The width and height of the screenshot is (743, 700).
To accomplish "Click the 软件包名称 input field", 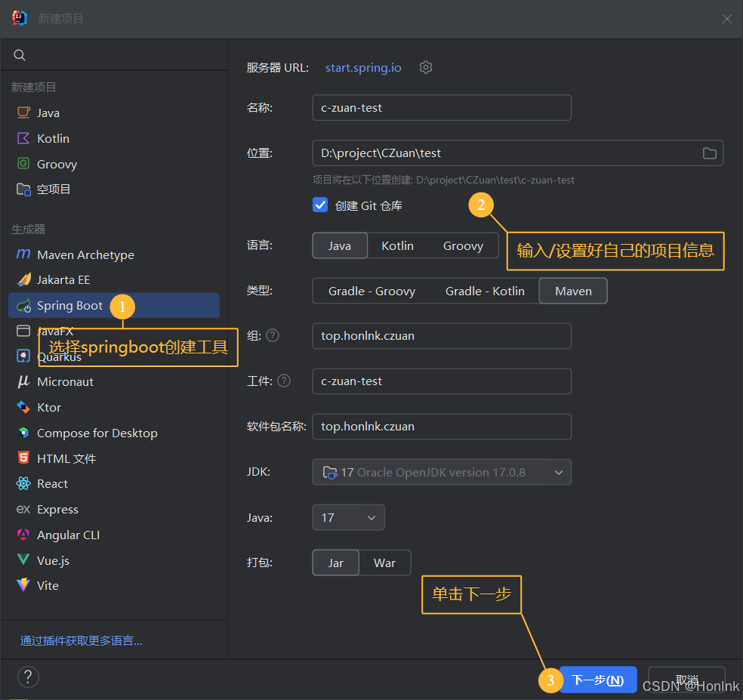I will (442, 426).
